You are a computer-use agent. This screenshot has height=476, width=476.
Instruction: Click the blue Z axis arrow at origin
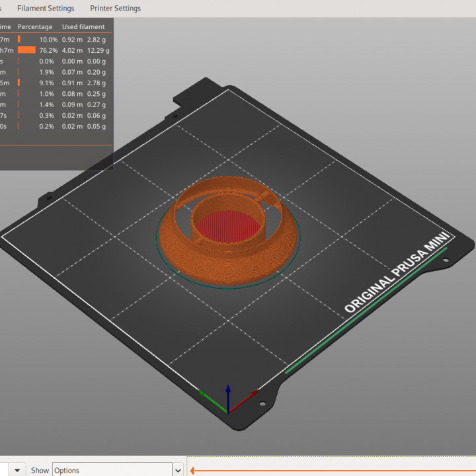pyautogui.click(x=228, y=398)
